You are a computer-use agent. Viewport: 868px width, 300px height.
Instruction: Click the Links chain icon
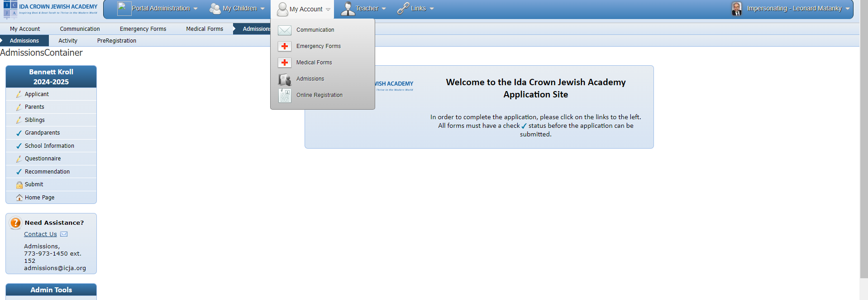pos(403,9)
